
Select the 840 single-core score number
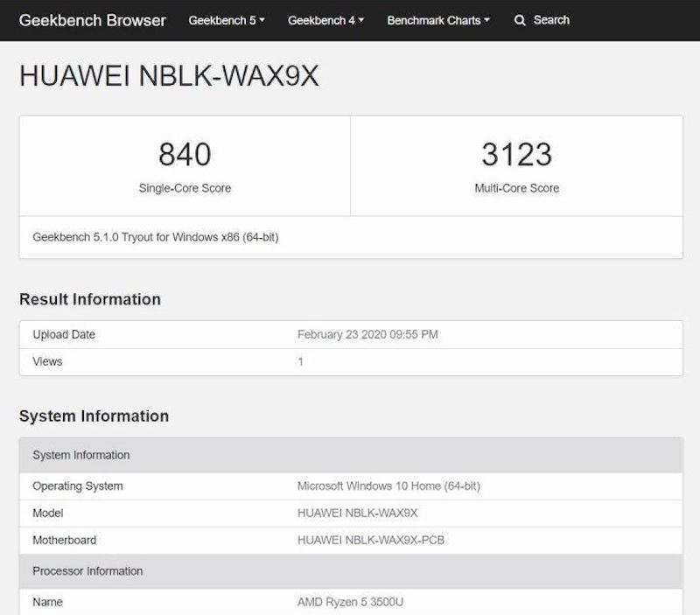(185, 155)
